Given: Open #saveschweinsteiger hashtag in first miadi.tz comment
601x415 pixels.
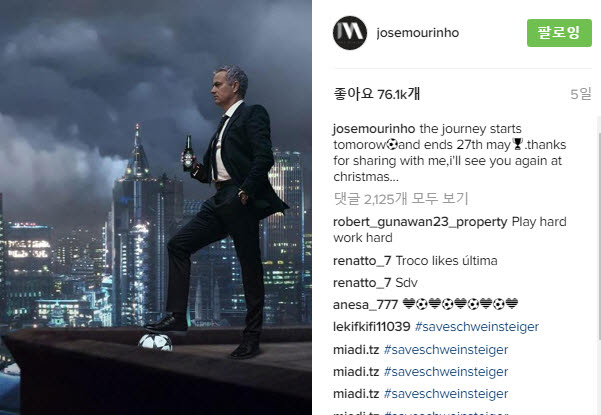Looking at the screenshot, I should click(x=446, y=350).
